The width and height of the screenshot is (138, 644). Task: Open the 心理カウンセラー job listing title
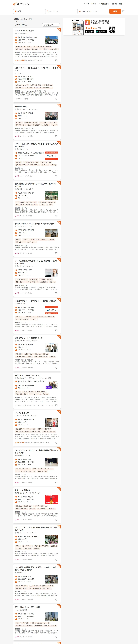click(36, 301)
